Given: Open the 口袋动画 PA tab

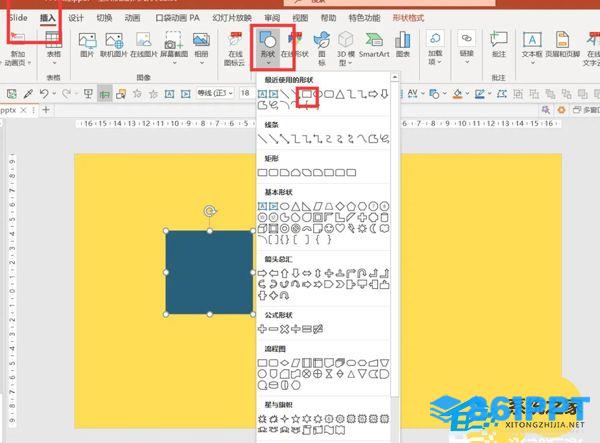Looking at the screenshot, I should coord(178,18).
